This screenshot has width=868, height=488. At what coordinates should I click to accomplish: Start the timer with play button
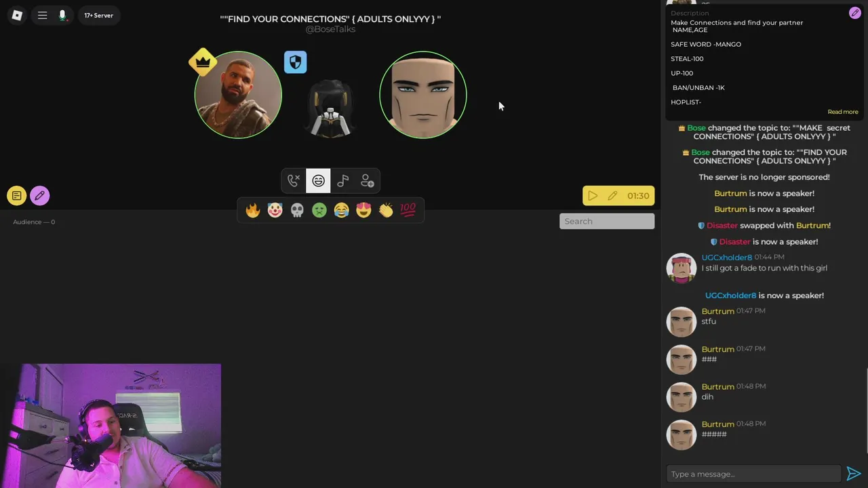click(x=593, y=196)
